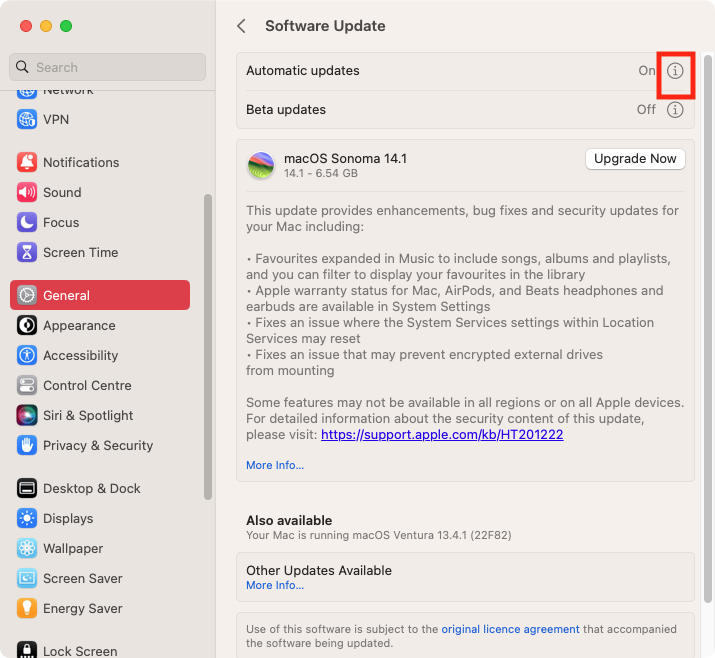715x658 pixels.
Task: Click the main pane scrollbar
Action: tap(708, 328)
